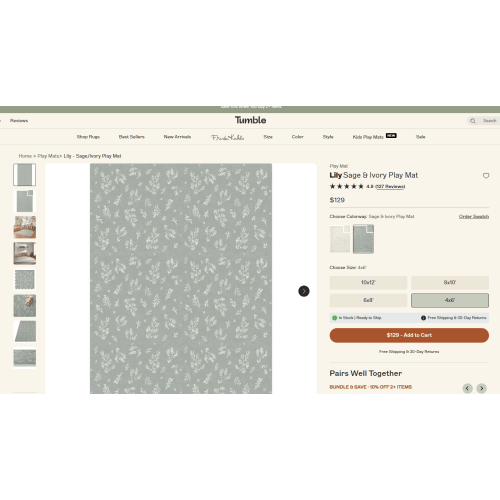The height and width of the screenshot is (500, 500).
Task: Go to Play Mats breadcrumb
Action: click(48, 156)
